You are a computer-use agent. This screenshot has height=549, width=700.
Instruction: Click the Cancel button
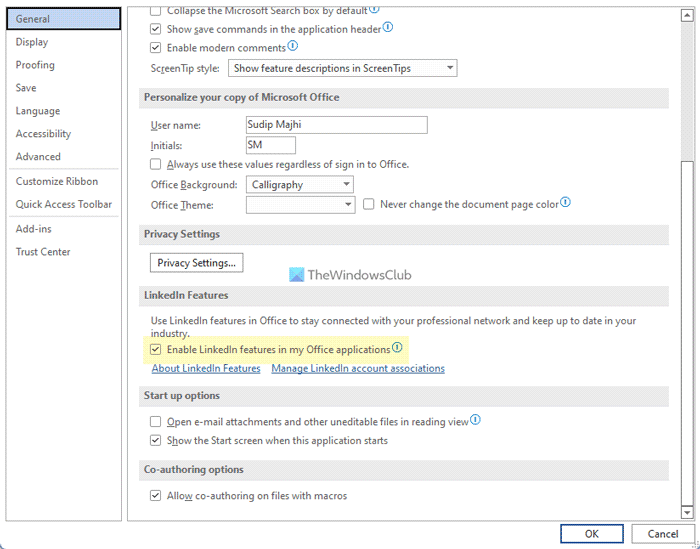pyautogui.click(x=663, y=534)
